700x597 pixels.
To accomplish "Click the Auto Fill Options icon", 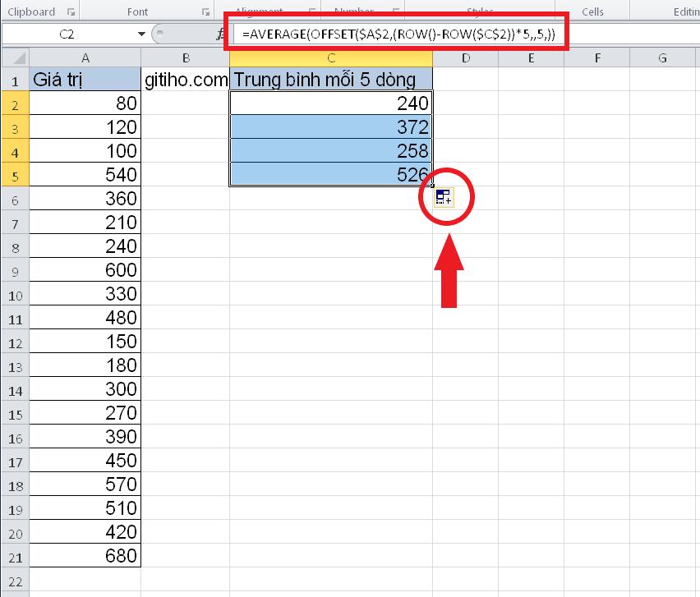I will [x=444, y=197].
